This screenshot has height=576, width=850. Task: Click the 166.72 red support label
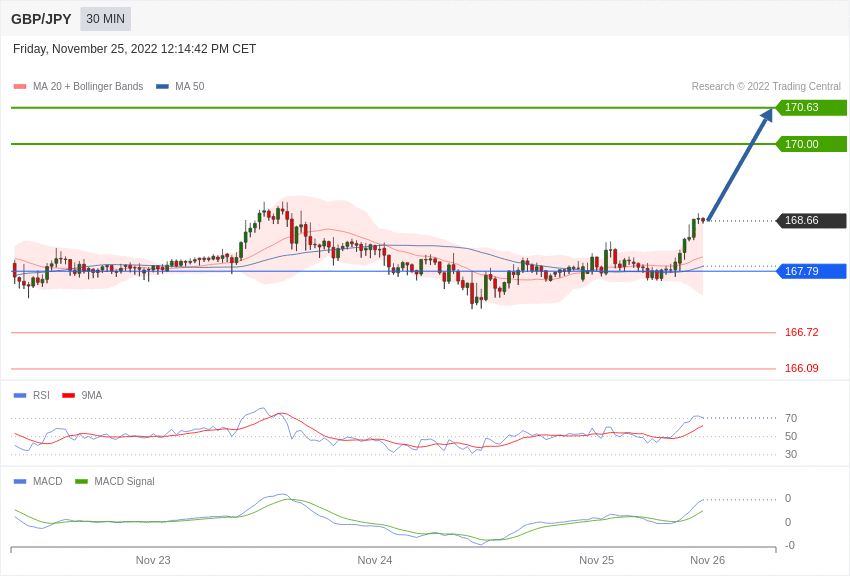[801, 332]
